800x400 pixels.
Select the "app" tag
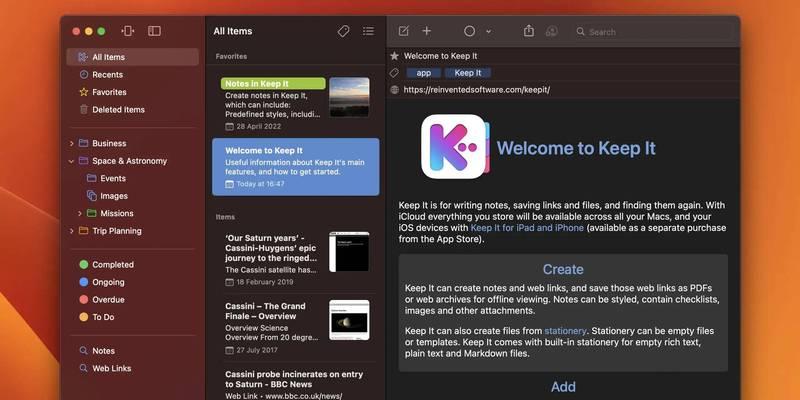pos(423,73)
